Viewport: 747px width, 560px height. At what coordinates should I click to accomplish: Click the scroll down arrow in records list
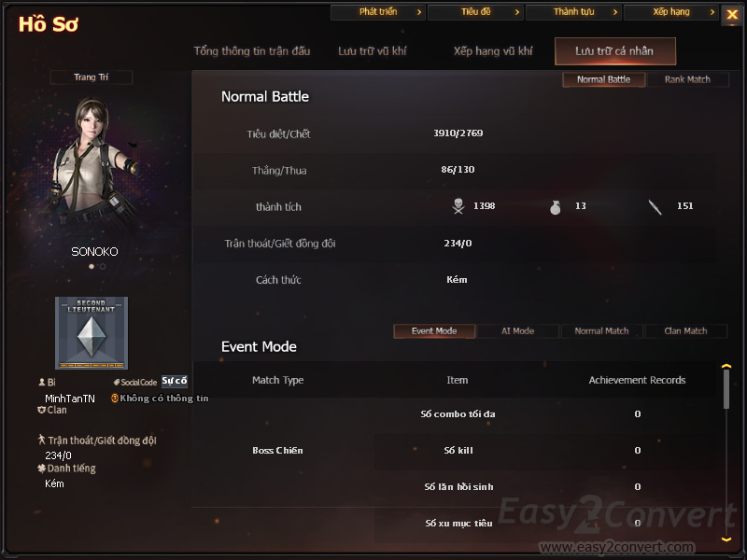click(726, 539)
